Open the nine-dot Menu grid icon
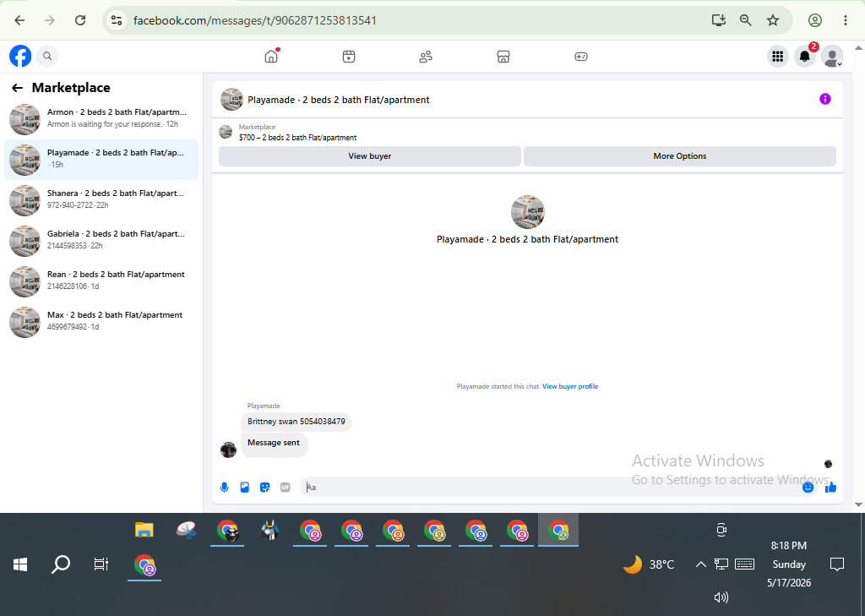This screenshot has width=865, height=616. pyautogui.click(x=778, y=57)
